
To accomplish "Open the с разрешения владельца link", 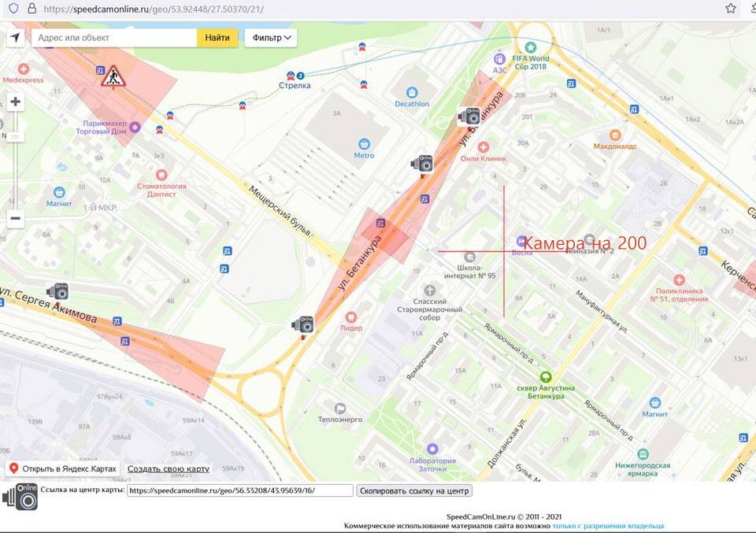I will coord(607,525).
